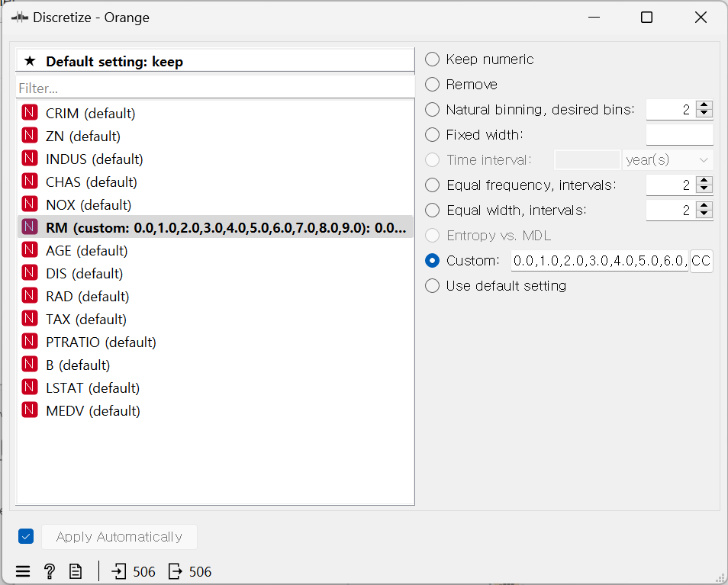Image resolution: width=728 pixels, height=585 pixels.
Task: Click the numeric icon beside PTRATIO
Action: [x=30, y=342]
